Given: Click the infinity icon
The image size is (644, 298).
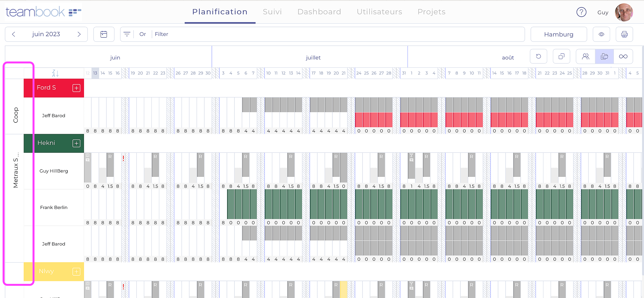Looking at the screenshot, I should (623, 56).
